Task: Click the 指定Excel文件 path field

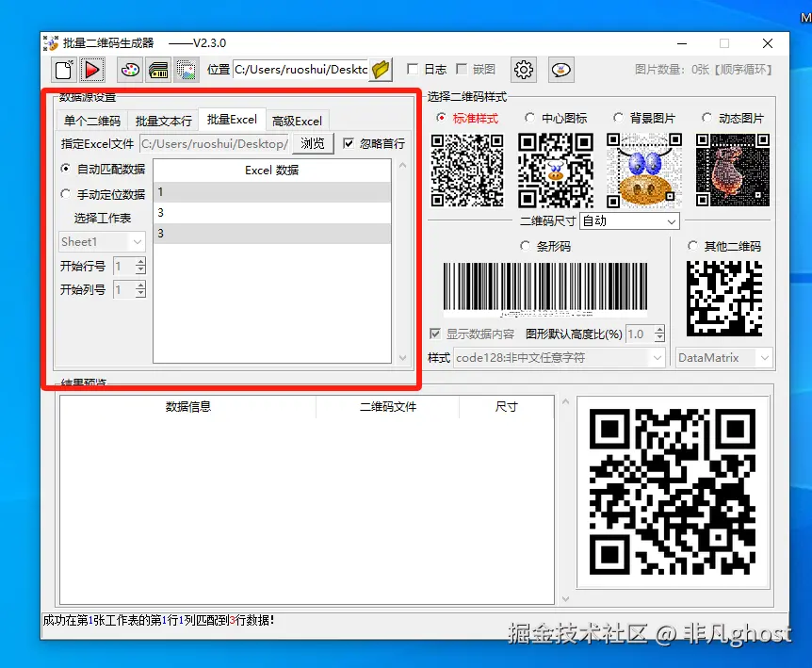Action: click(x=215, y=143)
